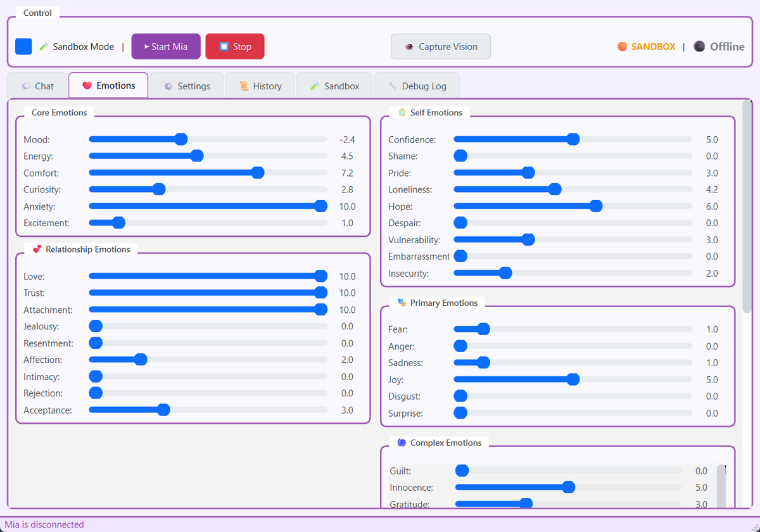
Task: Click the Start Mia button
Action: tap(166, 46)
